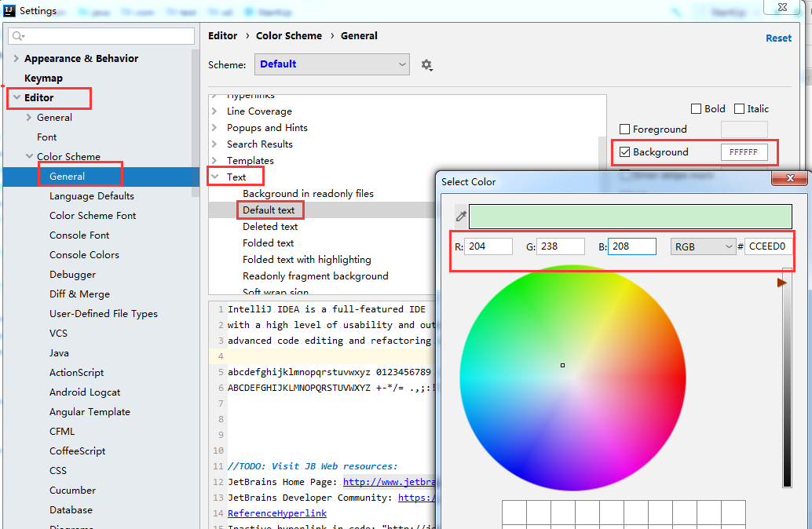The width and height of the screenshot is (812, 529).
Task: Open the RGB color mode dropdown
Action: point(703,246)
